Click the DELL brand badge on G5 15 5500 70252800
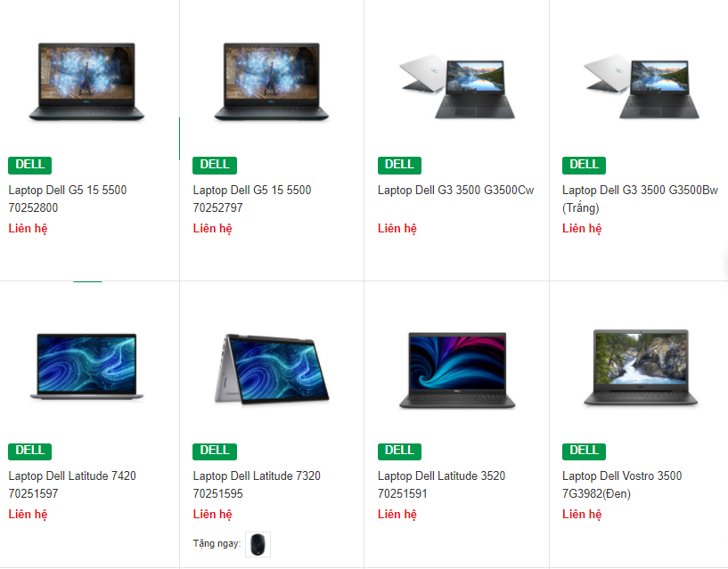This screenshot has height=569, width=728. click(29, 166)
